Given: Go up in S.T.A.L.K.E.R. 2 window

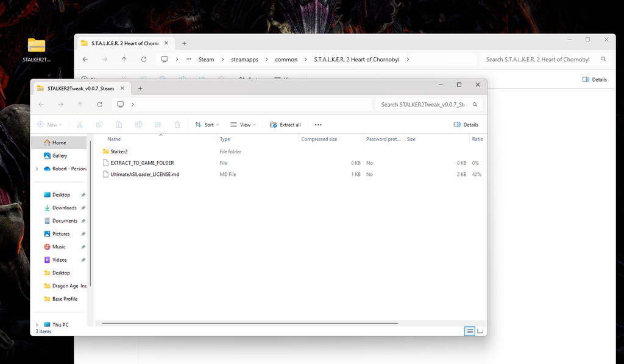Looking at the screenshot, I should [124, 59].
